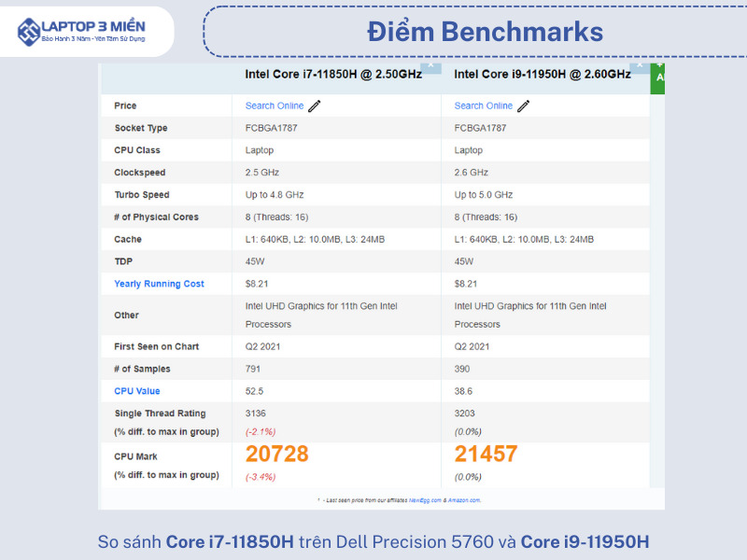Follow the Amazon.com affiliate link

[462, 500]
